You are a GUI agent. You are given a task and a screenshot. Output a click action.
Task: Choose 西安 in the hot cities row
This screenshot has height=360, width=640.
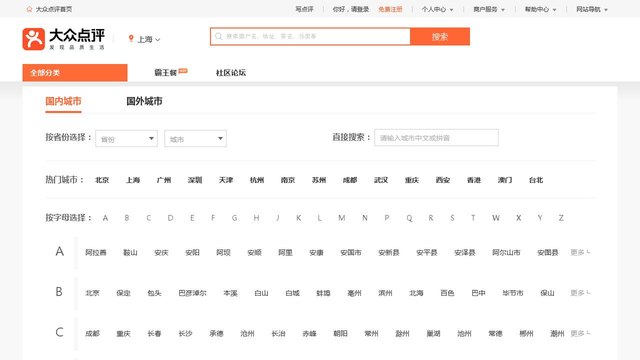[x=443, y=180]
